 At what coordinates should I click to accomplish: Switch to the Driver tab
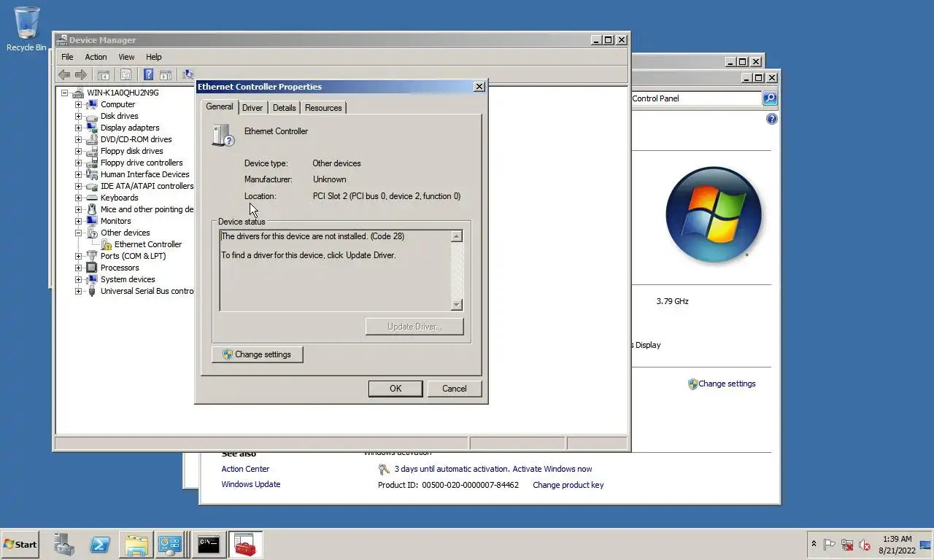(x=252, y=108)
